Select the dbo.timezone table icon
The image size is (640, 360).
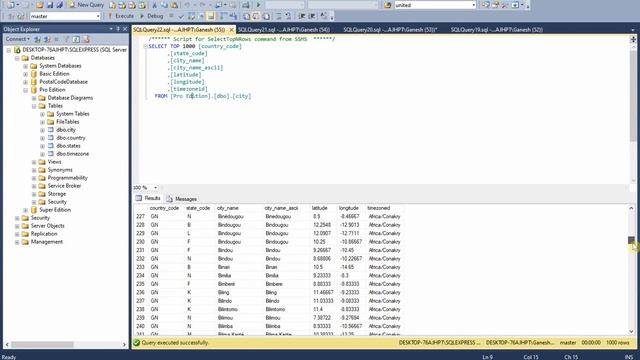coord(51,154)
